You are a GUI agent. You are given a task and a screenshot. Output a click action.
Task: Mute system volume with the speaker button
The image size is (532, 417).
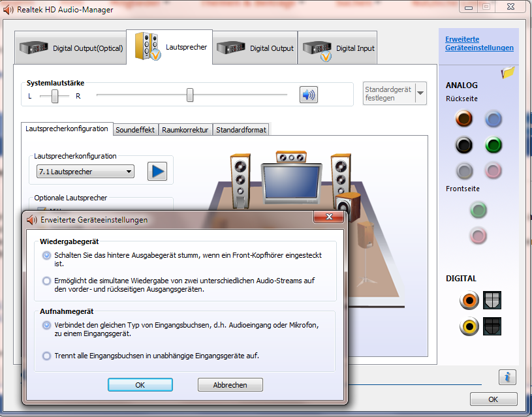click(x=308, y=95)
